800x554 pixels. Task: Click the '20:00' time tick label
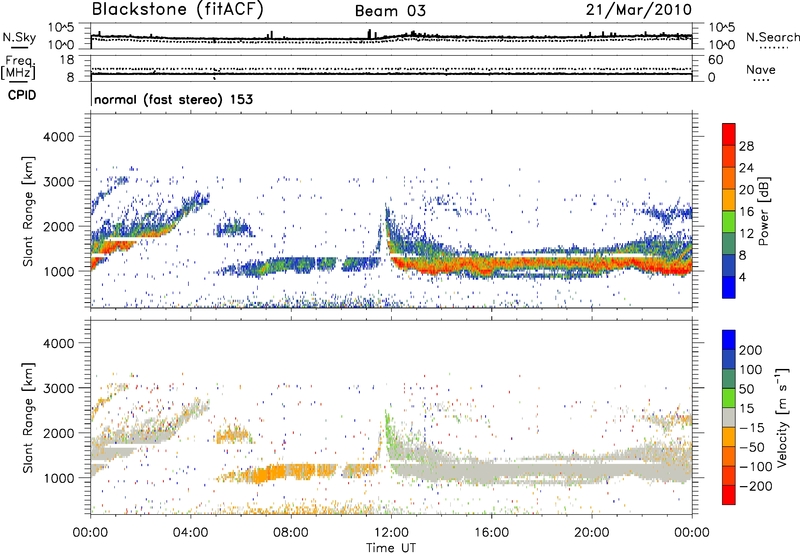[x=592, y=533]
